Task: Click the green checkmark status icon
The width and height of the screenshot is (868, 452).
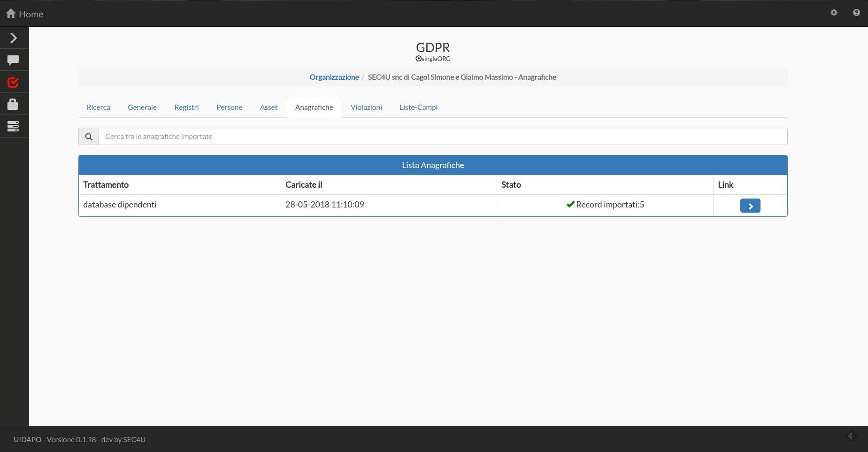Action: tap(570, 204)
